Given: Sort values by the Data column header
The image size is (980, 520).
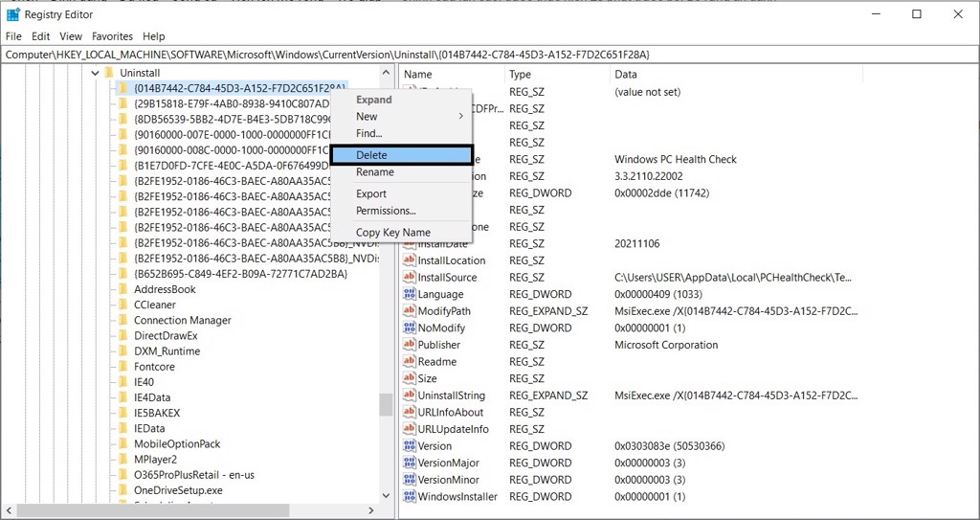Looking at the screenshot, I should click(736, 75).
